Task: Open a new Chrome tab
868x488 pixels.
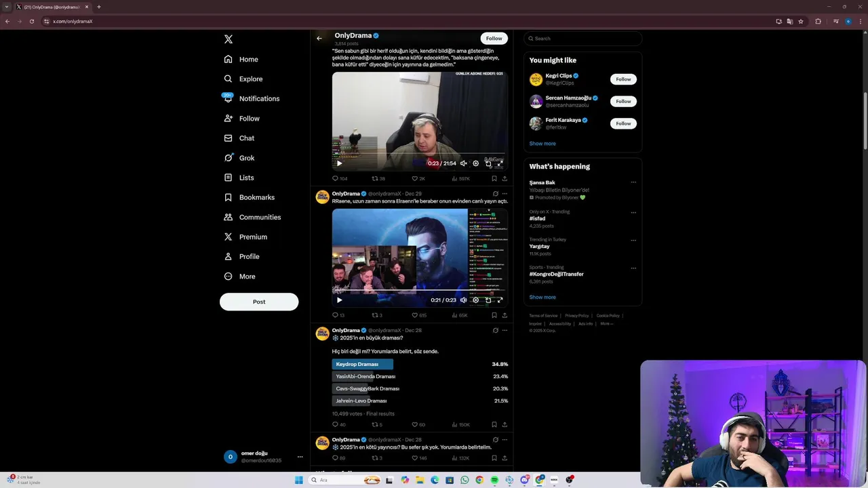Action: 99,7
